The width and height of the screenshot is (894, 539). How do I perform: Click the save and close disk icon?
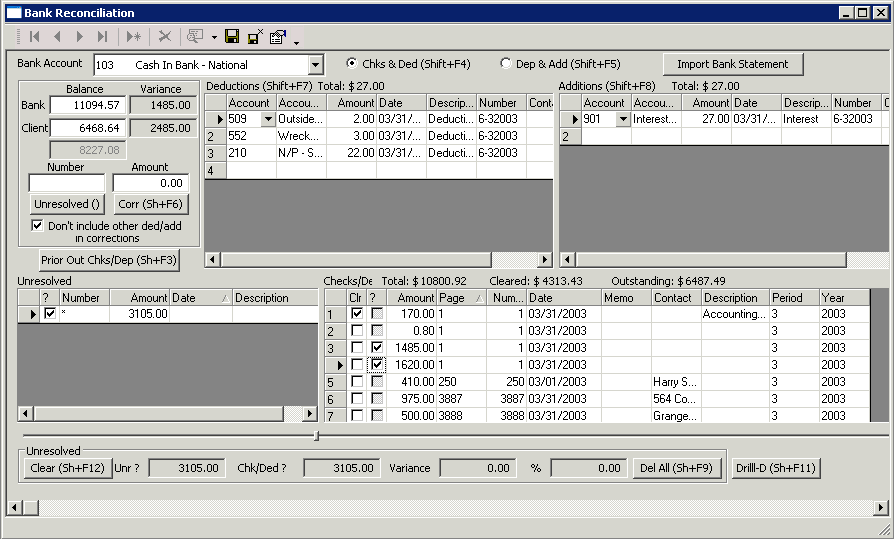[x=255, y=37]
